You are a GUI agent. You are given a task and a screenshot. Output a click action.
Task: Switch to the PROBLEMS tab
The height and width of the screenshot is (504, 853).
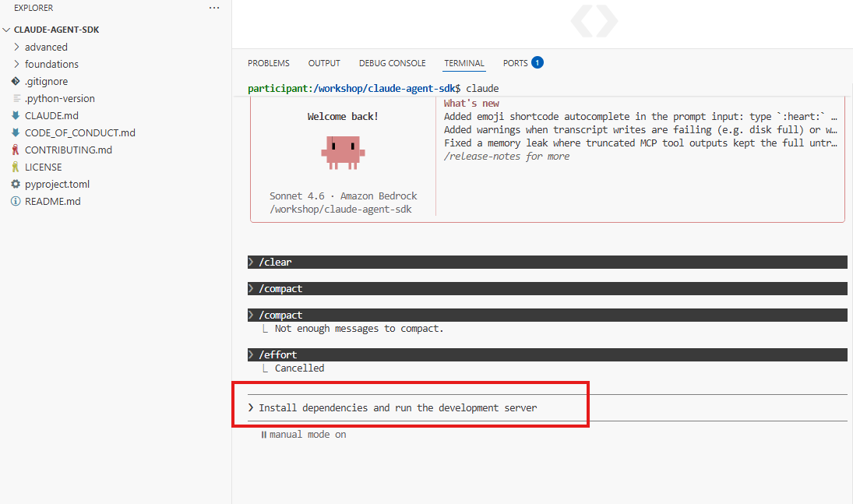coord(269,63)
